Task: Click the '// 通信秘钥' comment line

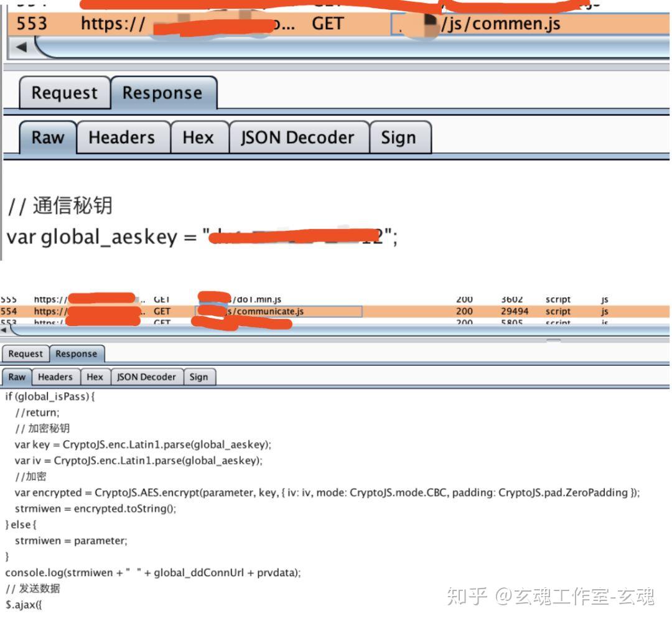Action: coord(60,206)
